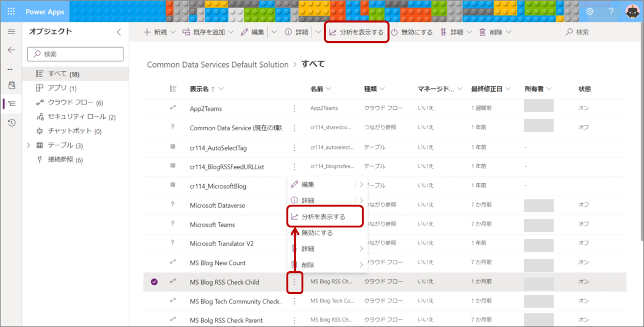Click the オブジェクト panel search field
644x327 pixels.
point(76,54)
